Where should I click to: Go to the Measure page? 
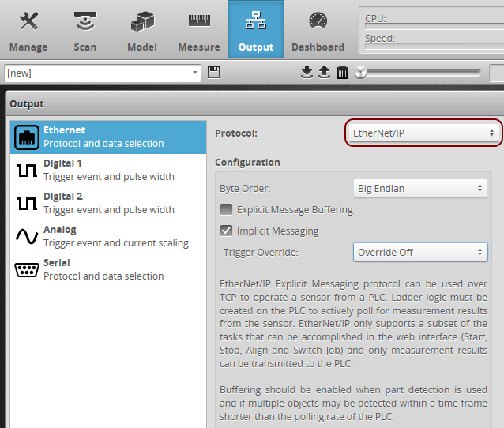pyautogui.click(x=199, y=31)
